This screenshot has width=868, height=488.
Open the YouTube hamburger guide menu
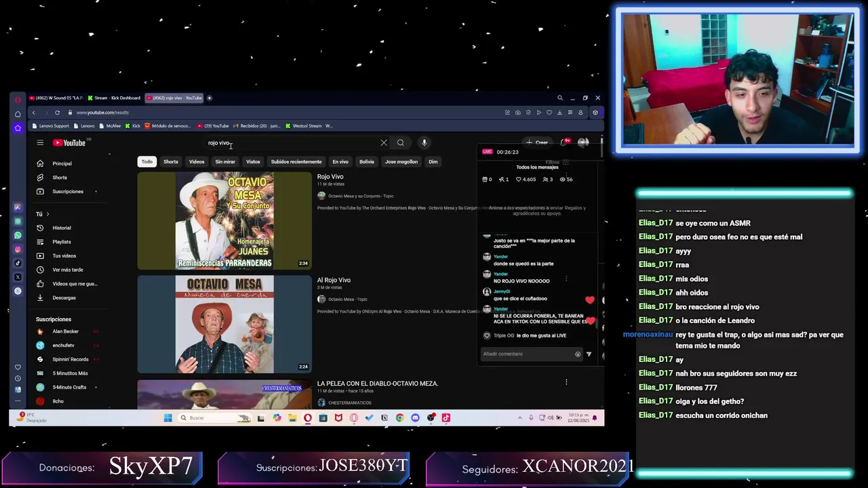click(x=40, y=142)
